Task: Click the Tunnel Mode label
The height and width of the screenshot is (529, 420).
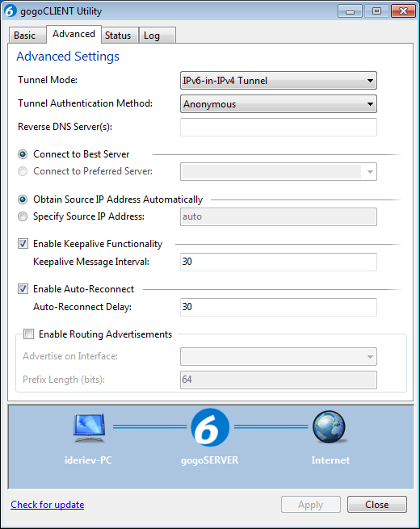Action: point(48,80)
